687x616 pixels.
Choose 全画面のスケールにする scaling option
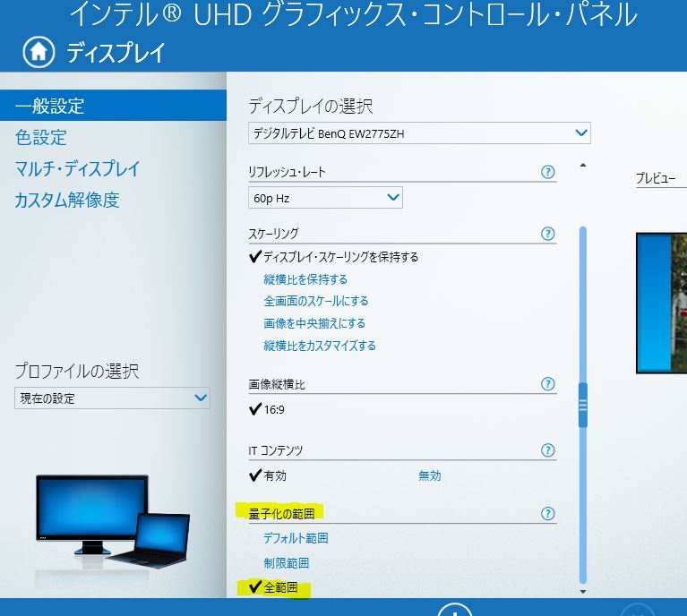[x=316, y=301]
